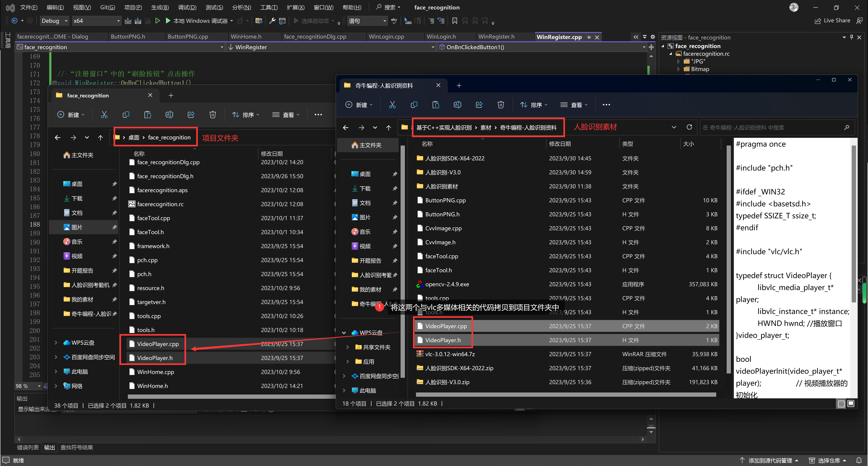Click the Delete trash icon in left Explorer

coord(213,115)
